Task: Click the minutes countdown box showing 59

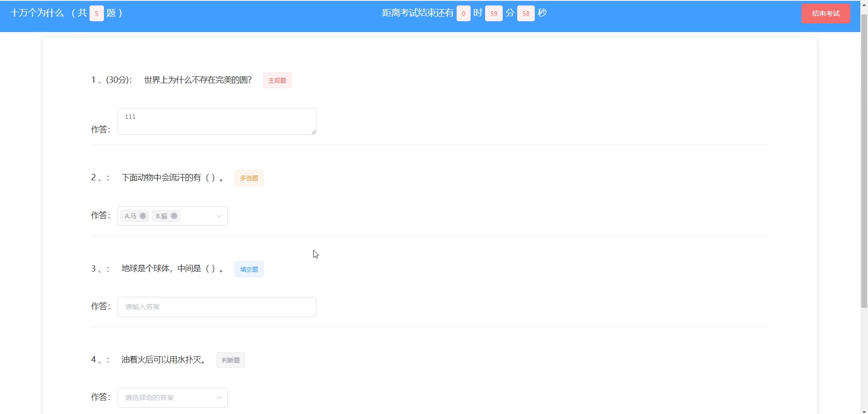Action: tap(494, 14)
